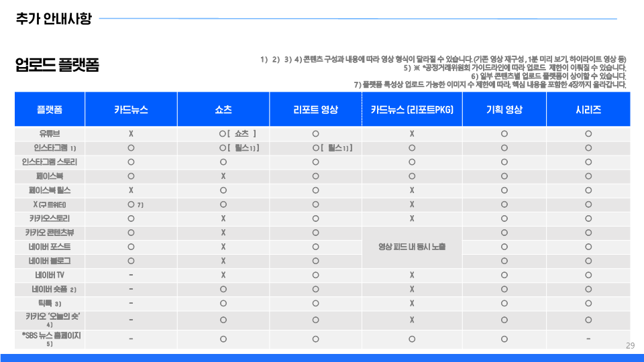Select the '시리즈' column header
The image size is (644, 362).
click(x=588, y=109)
